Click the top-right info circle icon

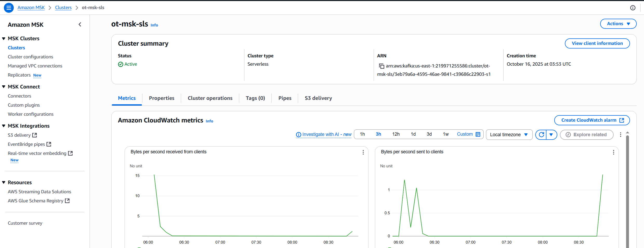click(x=633, y=8)
